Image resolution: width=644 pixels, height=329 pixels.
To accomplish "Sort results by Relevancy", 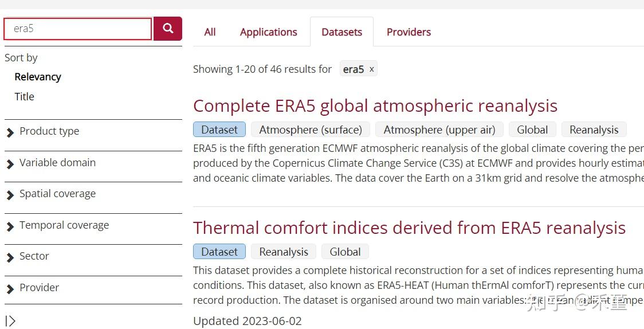I will tap(38, 77).
